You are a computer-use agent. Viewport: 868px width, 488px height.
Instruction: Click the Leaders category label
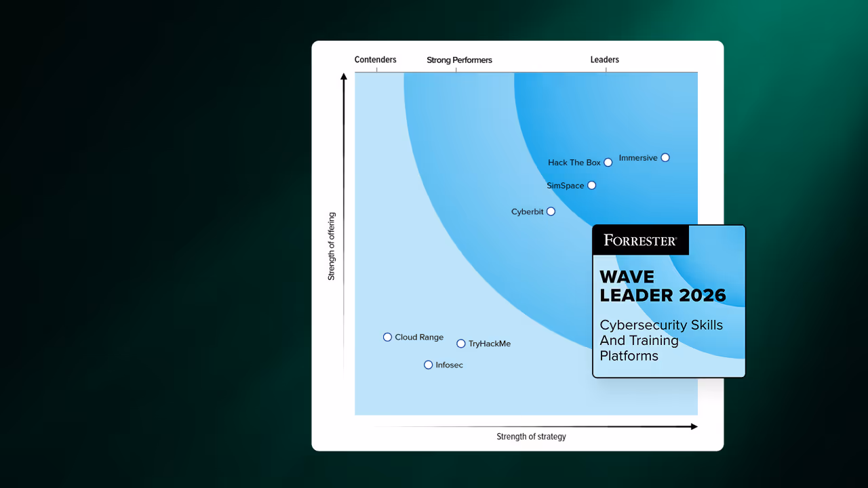pos(605,60)
